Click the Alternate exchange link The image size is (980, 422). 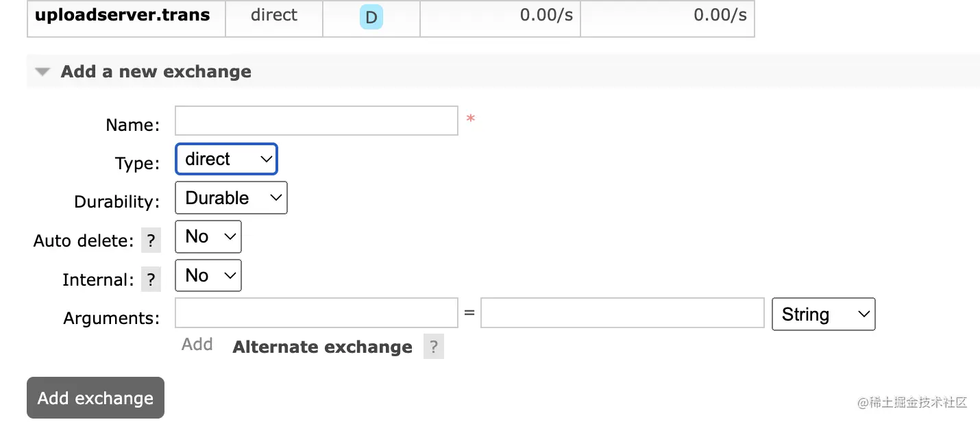pos(322,347)
